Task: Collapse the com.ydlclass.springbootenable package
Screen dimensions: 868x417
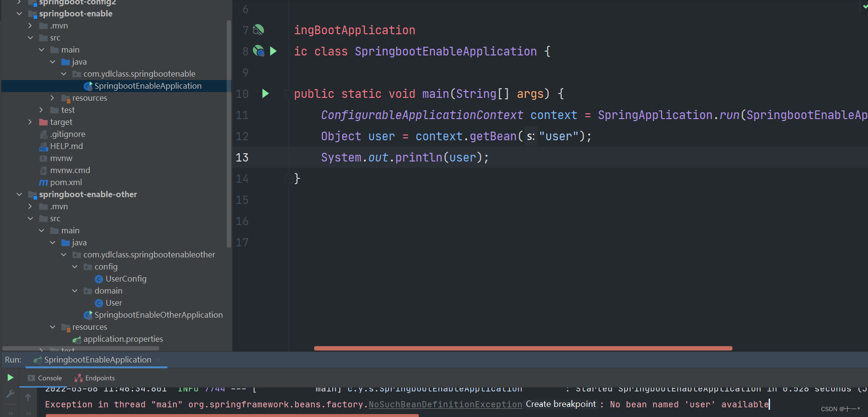Action: pos(64,74)
